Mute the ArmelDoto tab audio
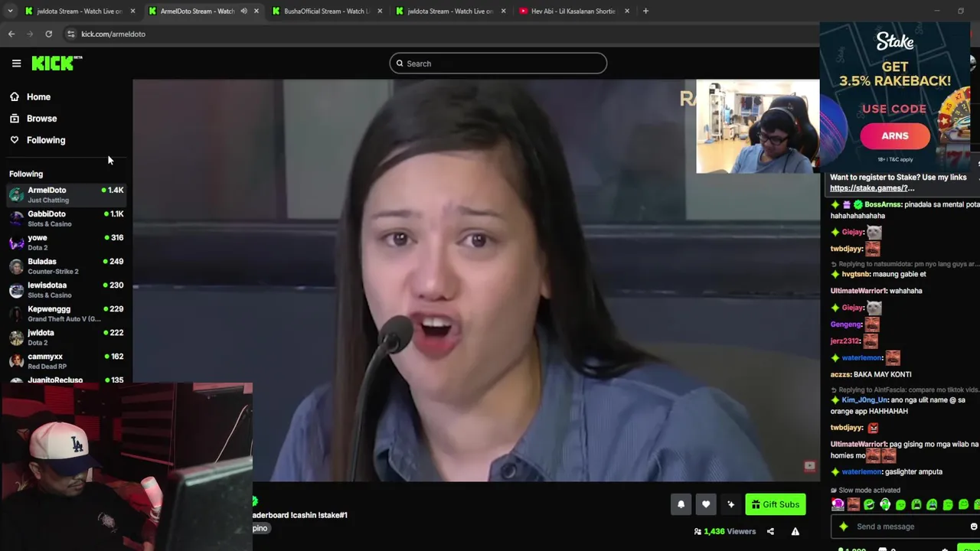 click(x=243, y=11)
